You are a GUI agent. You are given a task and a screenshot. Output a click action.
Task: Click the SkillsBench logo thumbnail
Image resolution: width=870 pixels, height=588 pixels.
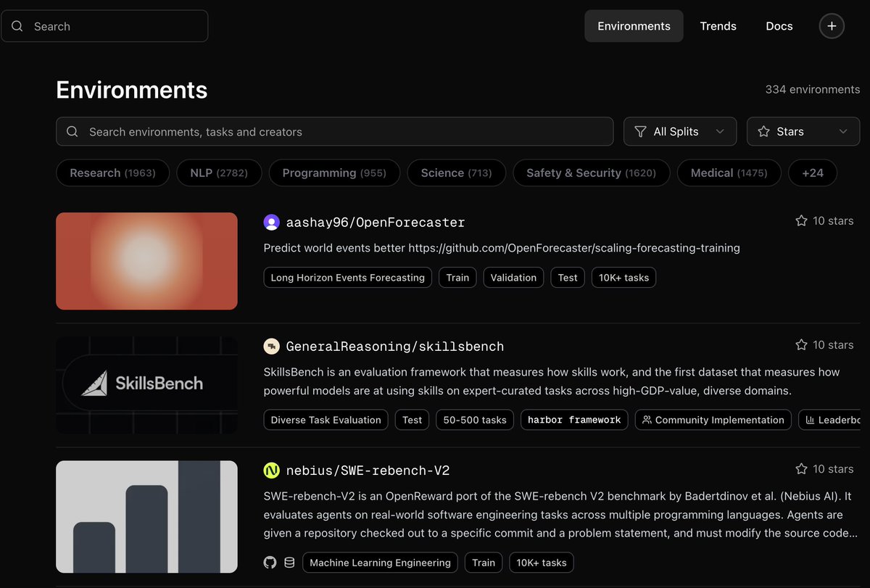pyautogui.click(x=146, y=385)
